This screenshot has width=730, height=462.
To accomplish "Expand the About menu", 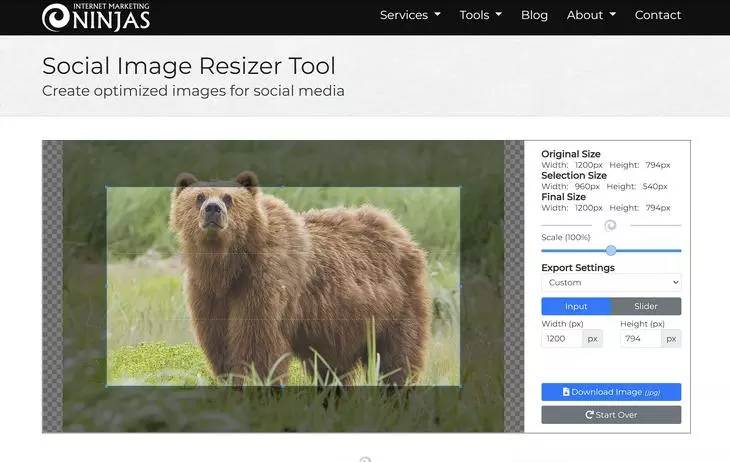I will click(x=591, y=15).
